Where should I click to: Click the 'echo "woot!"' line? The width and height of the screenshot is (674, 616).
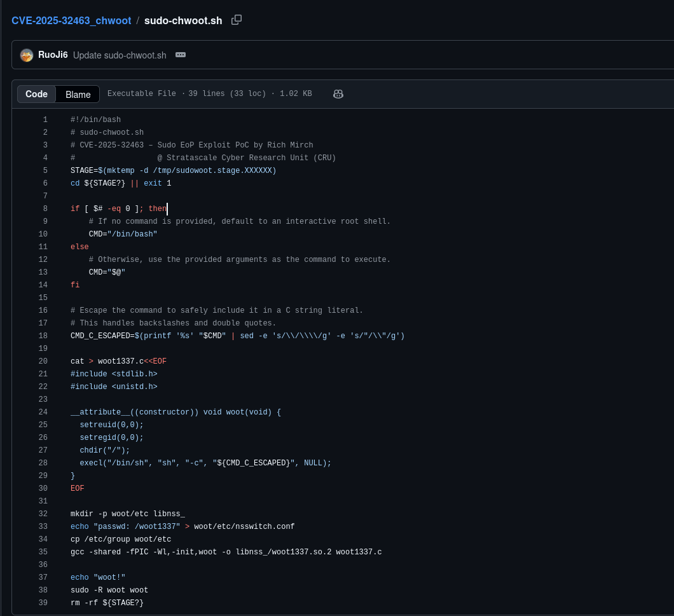tap(98, 577)
